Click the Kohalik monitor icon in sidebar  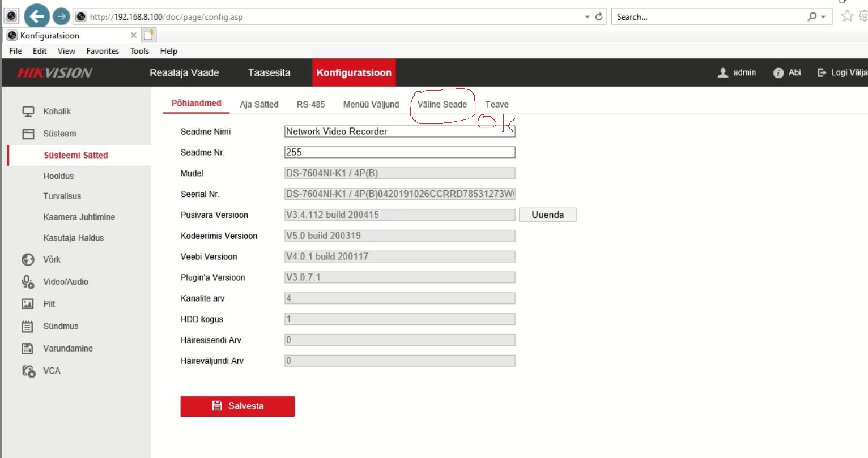coord(28,112)
